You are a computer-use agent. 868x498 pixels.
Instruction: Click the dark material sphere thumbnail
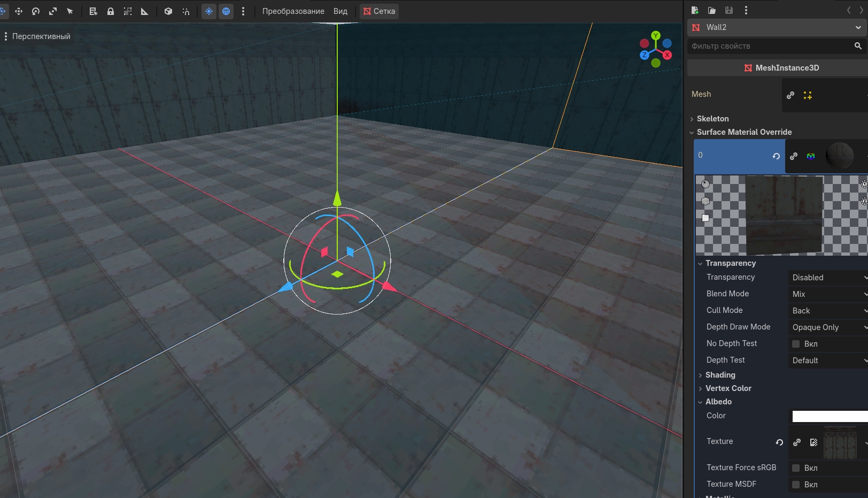point(840,156)
